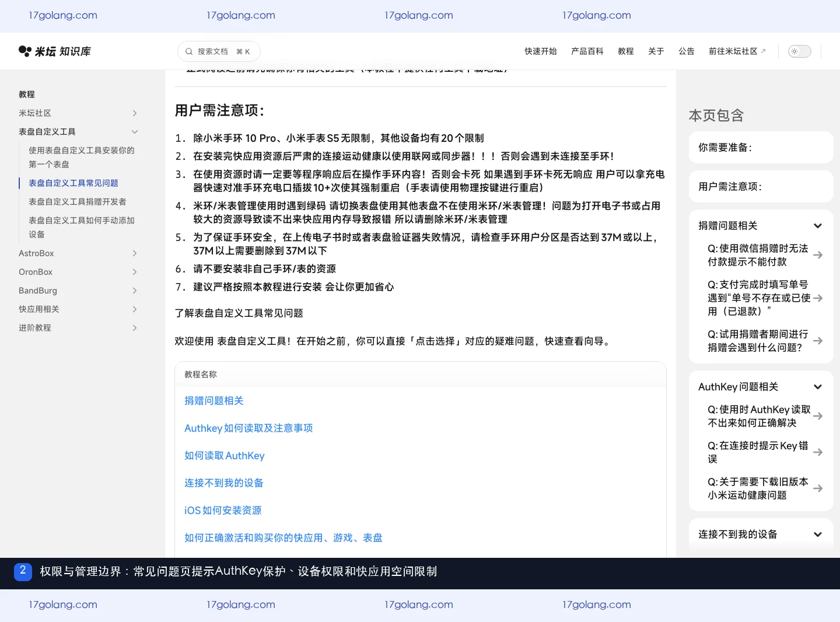Click arrow beside 试用捐赠者期间进行捐赠 question
This screenshot has width=840, height=622.
818,341
